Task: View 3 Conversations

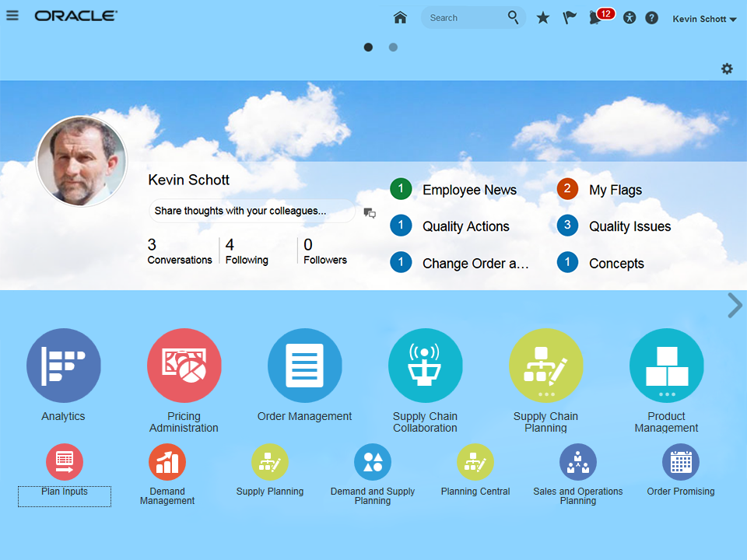Action: (x=180, y=251)
